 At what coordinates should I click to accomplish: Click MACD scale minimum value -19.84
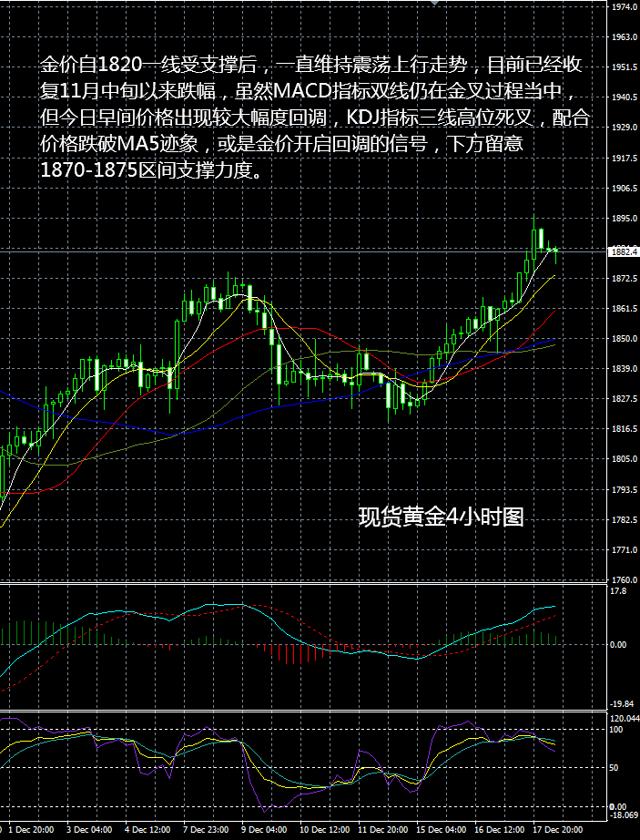click(621, 703)
